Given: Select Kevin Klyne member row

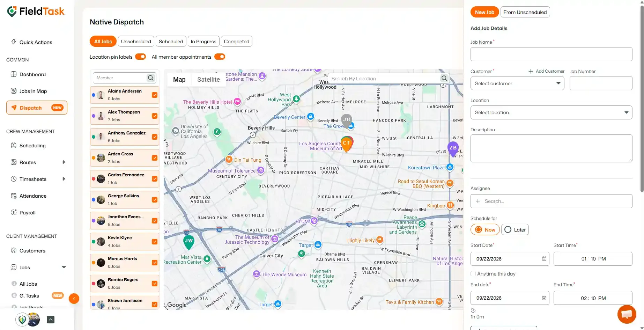Looking at the screenshot, I should (124, 242).
